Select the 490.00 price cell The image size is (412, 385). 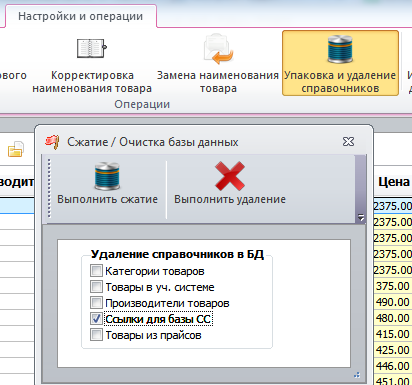click(x=393, y=302)
